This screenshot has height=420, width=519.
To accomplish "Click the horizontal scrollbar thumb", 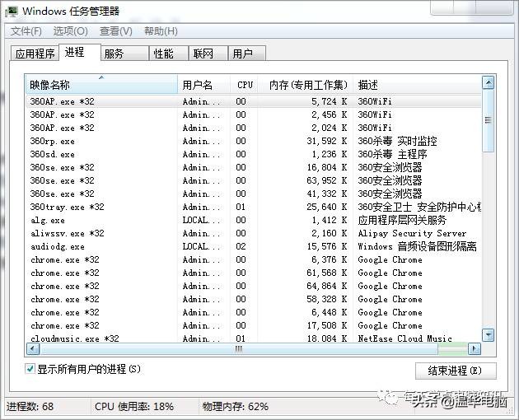I will 239,348.
